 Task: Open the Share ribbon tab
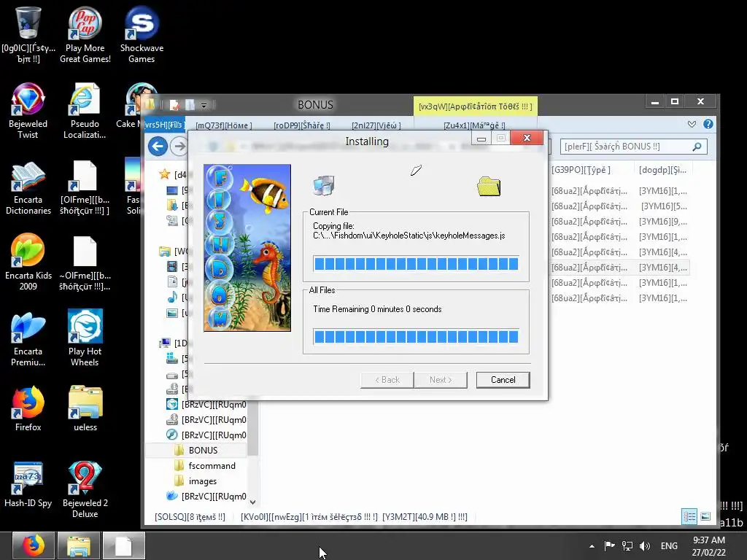coord(302,125)
